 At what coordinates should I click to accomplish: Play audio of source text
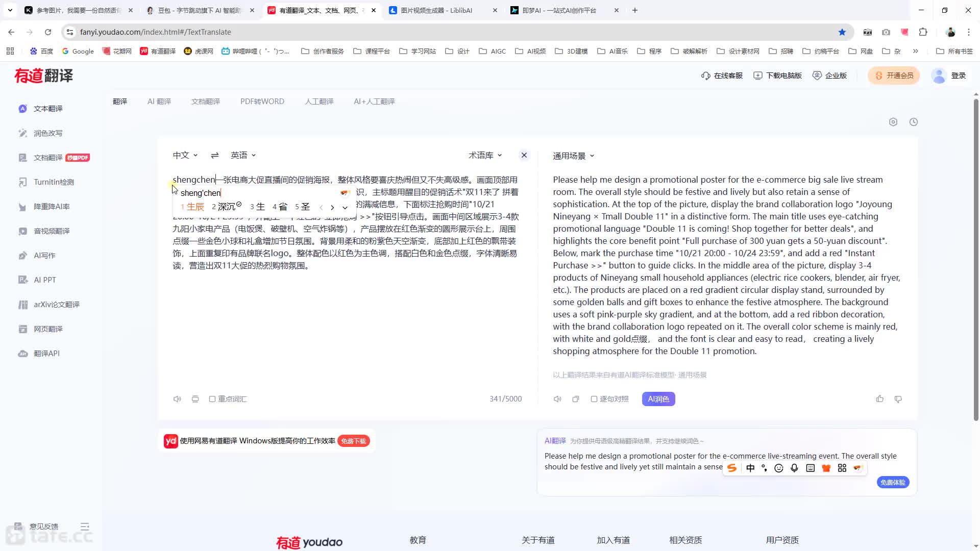pos(177,399)
